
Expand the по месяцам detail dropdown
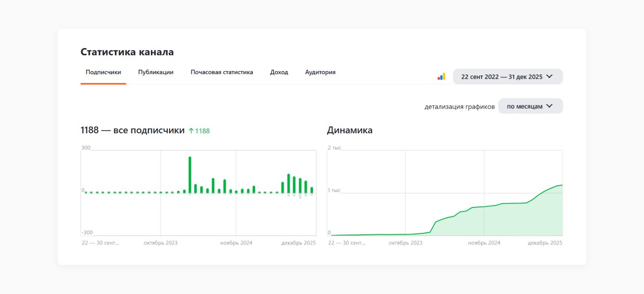coord(530,106)
